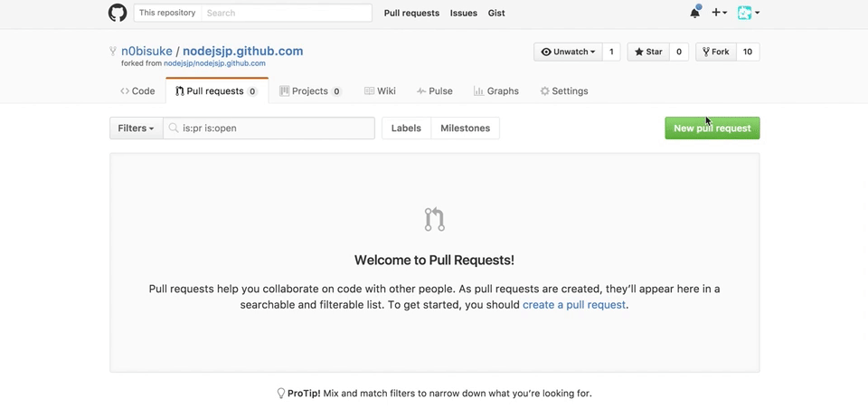Click the fork icon beside repository name
This screenshot has width=868, height=409.
click(114, 51)
